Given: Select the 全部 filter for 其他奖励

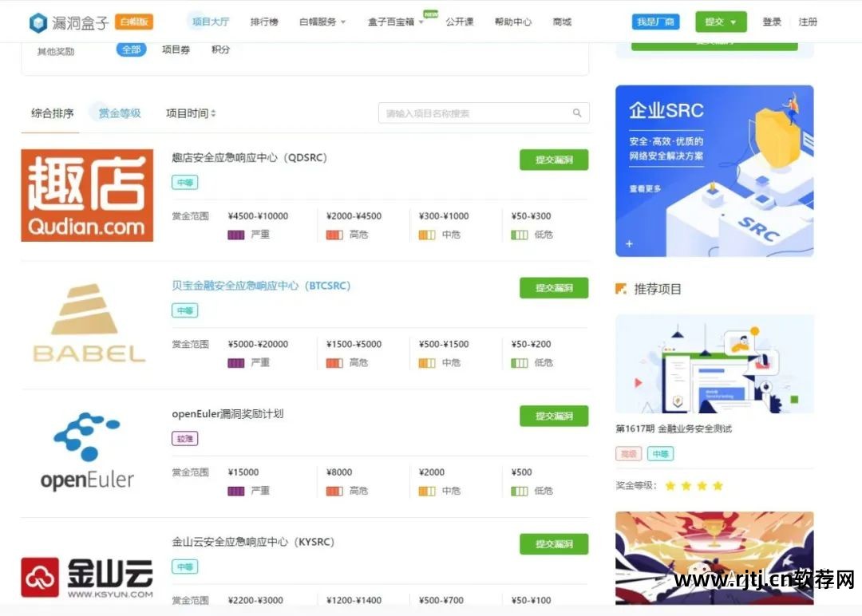Looking at the screenshot, I should [132, 49].
